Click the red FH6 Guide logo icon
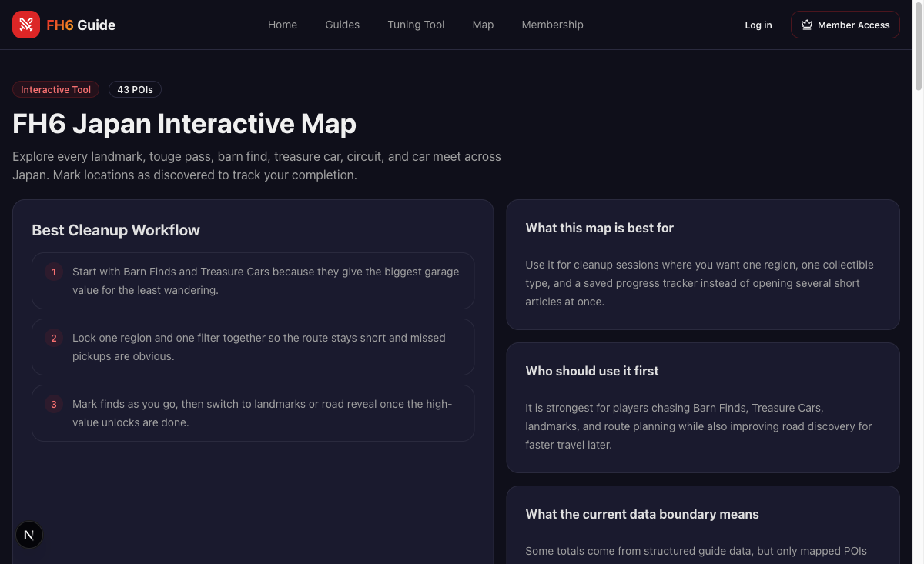 [26, 25]
